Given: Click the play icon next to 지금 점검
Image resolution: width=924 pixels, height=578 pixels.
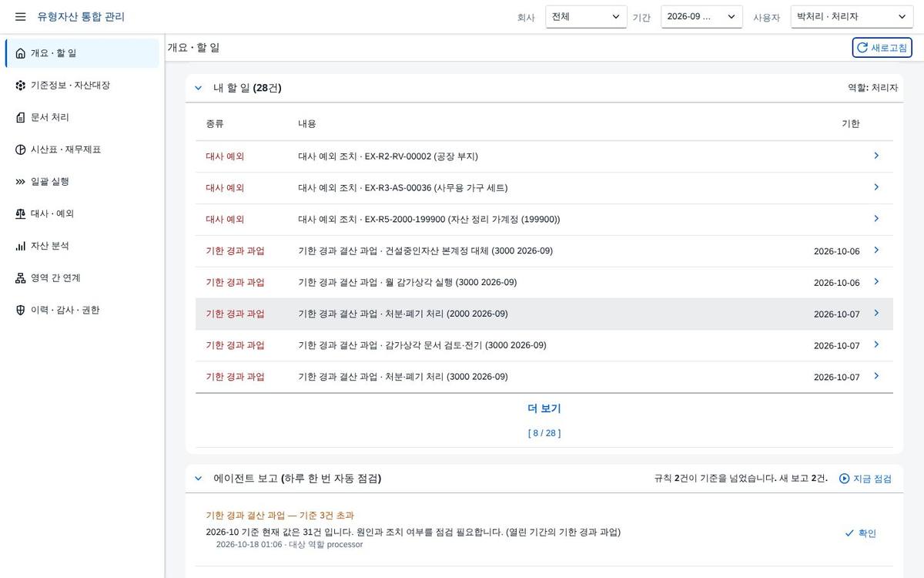Looking at the screenshot, I should coord(844,479).
